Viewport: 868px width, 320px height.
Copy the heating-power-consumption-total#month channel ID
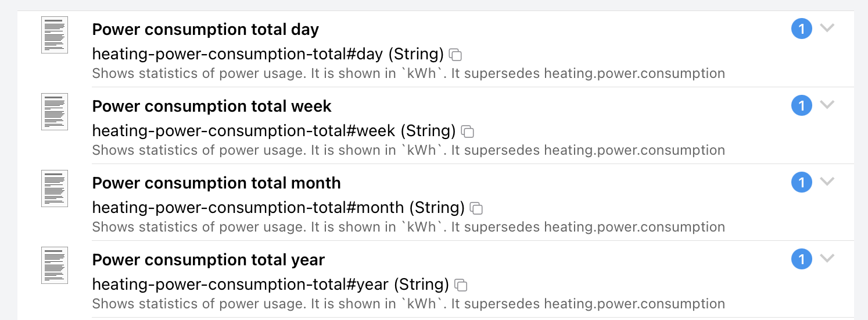click(476, 208)
